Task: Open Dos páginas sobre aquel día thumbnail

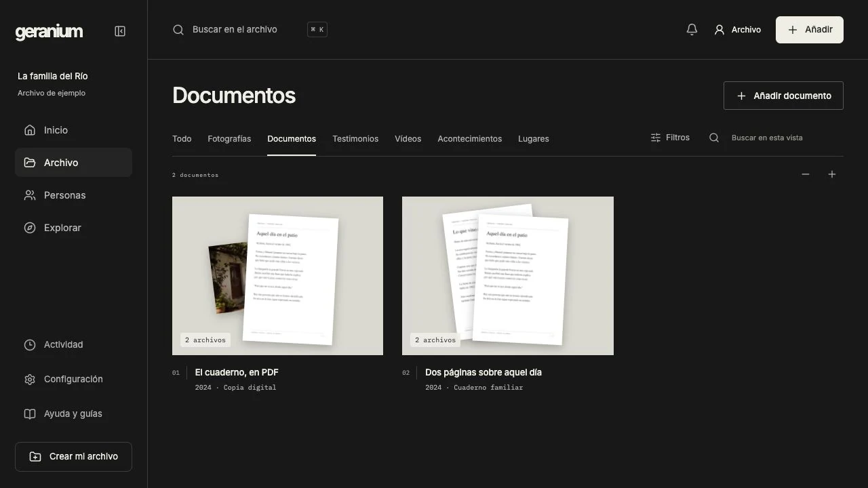Action: [508, 276]
